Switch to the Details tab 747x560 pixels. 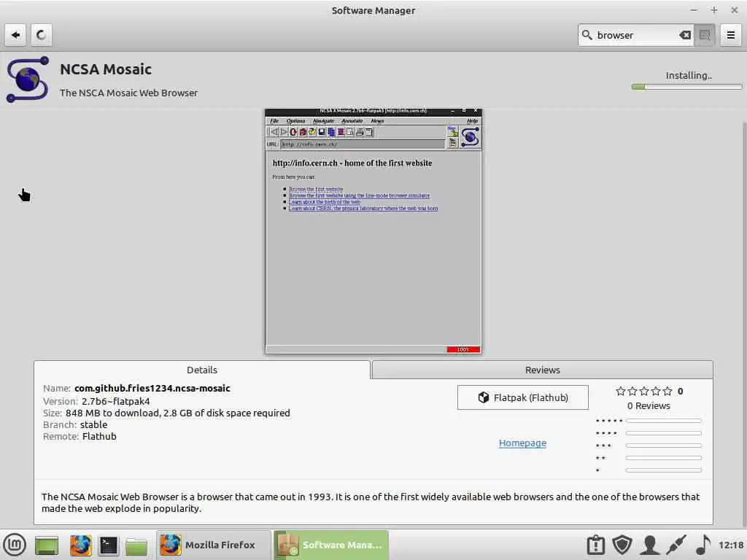click(202, 370)
